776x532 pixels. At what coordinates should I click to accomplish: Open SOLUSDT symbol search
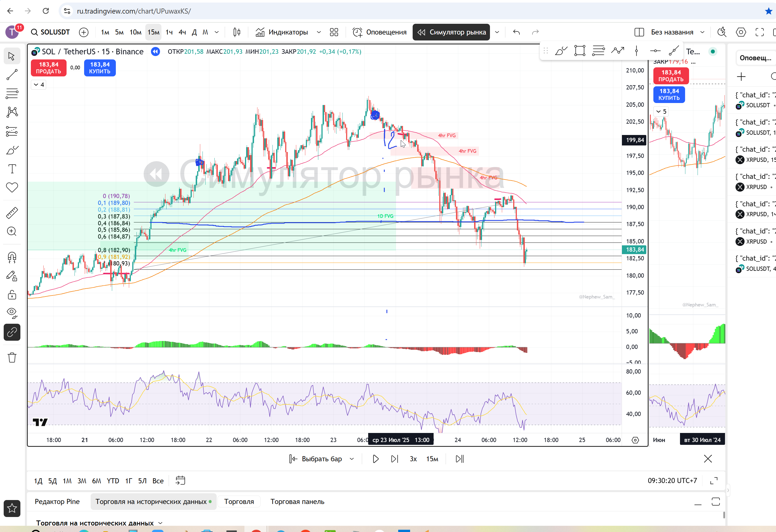click(x=50, y=32)
